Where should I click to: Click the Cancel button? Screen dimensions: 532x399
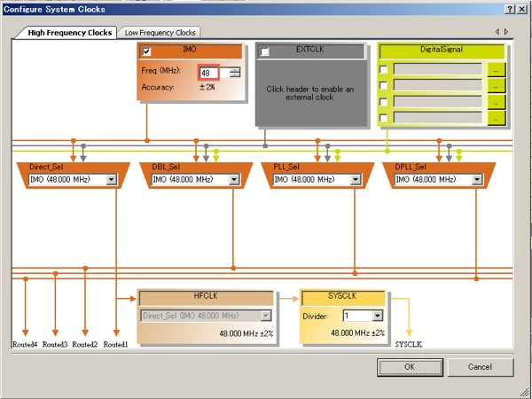tap(480, 366)
